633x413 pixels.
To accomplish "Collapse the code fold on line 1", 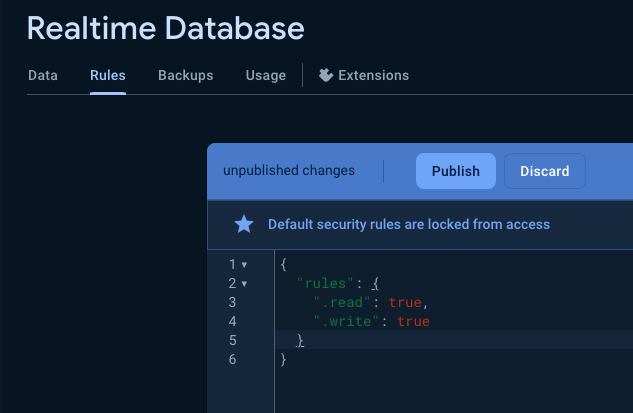I will tap(244, 265).
